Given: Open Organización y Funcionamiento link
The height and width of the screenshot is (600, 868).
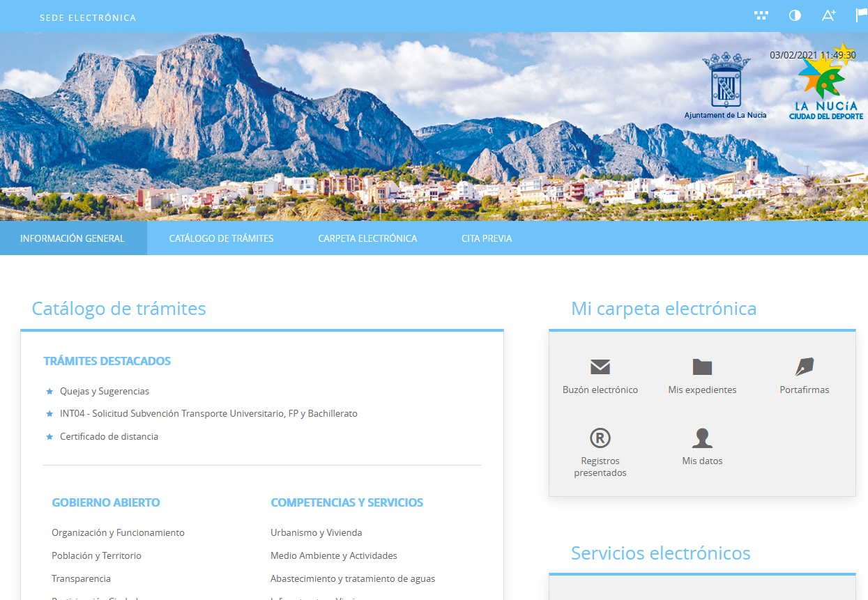Looking at the screenshot, I should (118, 533).
